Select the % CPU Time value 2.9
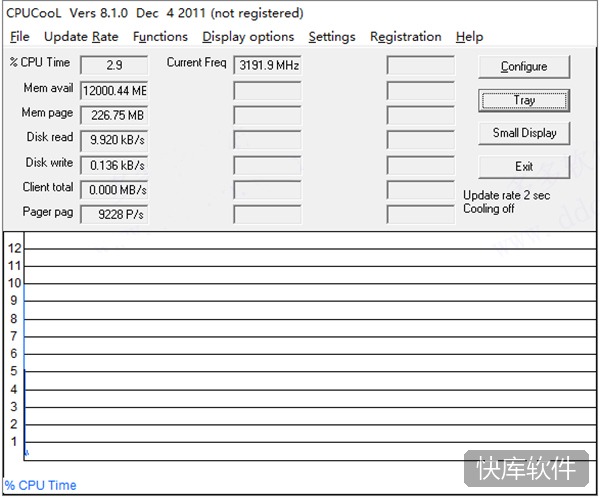 coord(114,65)
